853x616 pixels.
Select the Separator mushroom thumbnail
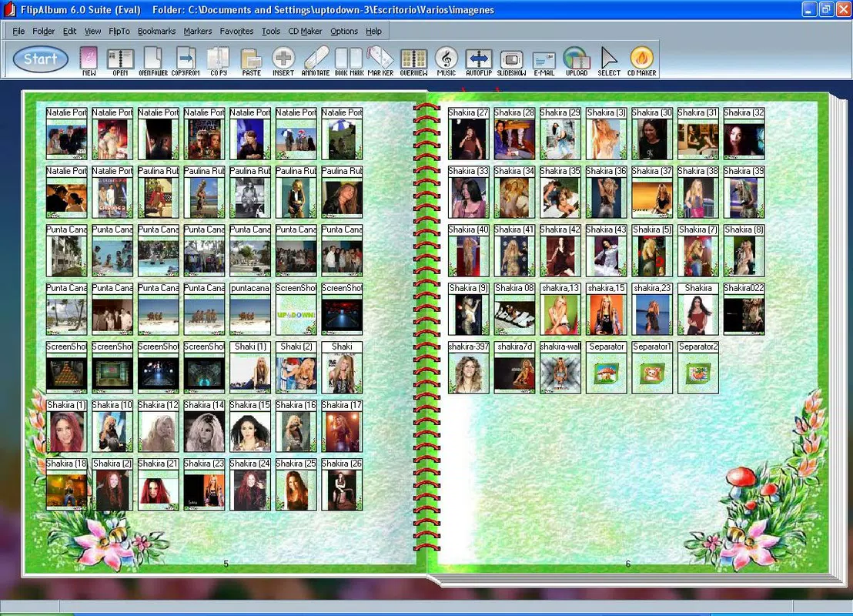[606, 367]
